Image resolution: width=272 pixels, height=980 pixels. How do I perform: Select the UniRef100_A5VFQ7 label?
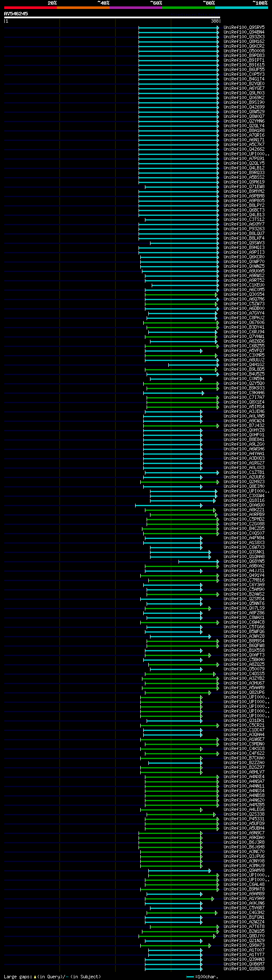coord(244,350)
